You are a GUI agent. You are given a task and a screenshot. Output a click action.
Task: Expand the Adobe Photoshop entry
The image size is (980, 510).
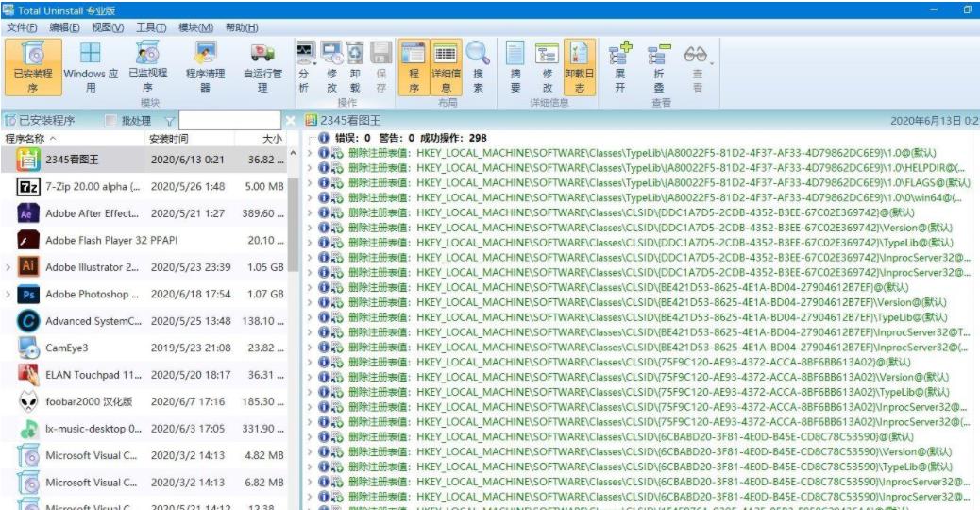tap(8, 295)
